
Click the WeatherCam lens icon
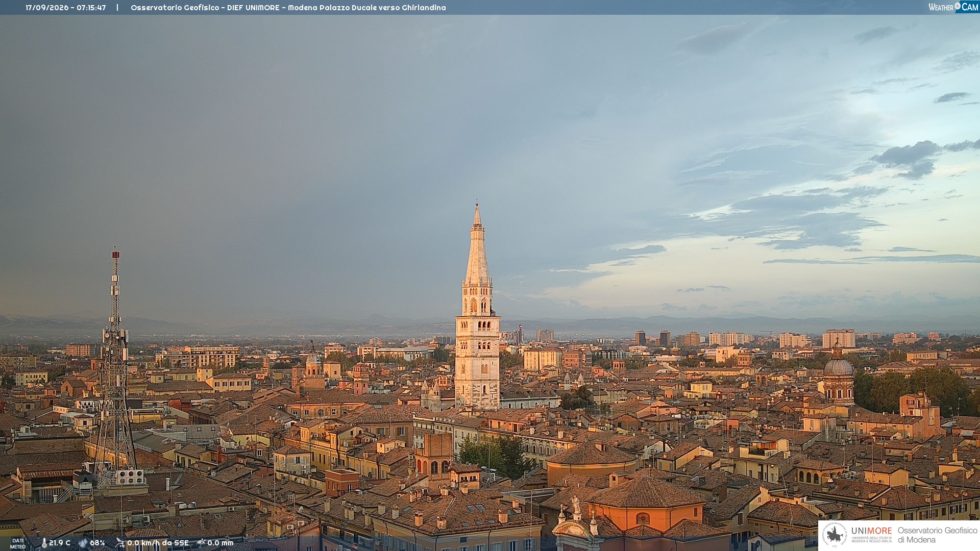click(958, 6)
